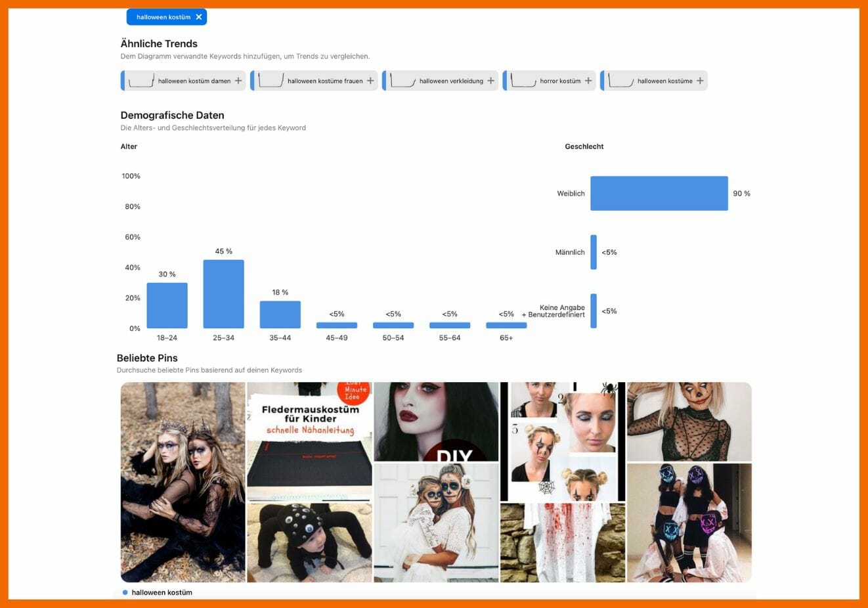Click the 25–34 age bar
868x608 pixels.
223,292
